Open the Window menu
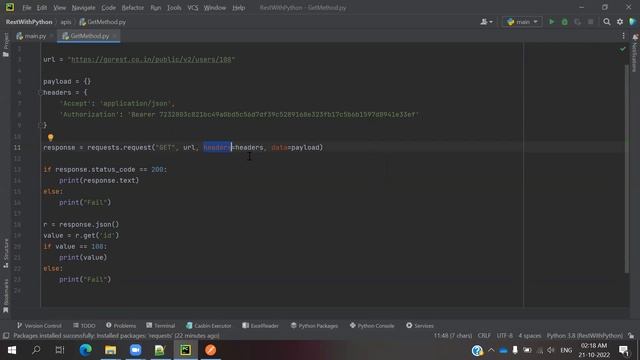The width and height of the screenshot is (640, 360). (215, 8)
